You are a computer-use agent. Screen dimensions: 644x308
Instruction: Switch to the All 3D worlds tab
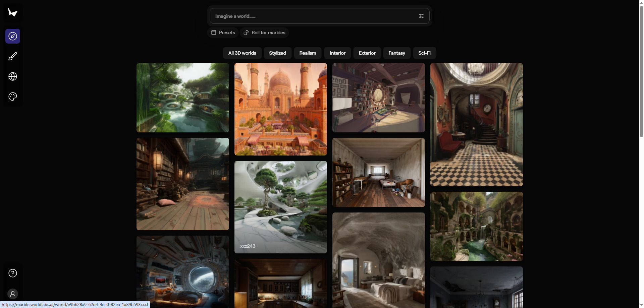pyautogui.click(x=242, y=53)
